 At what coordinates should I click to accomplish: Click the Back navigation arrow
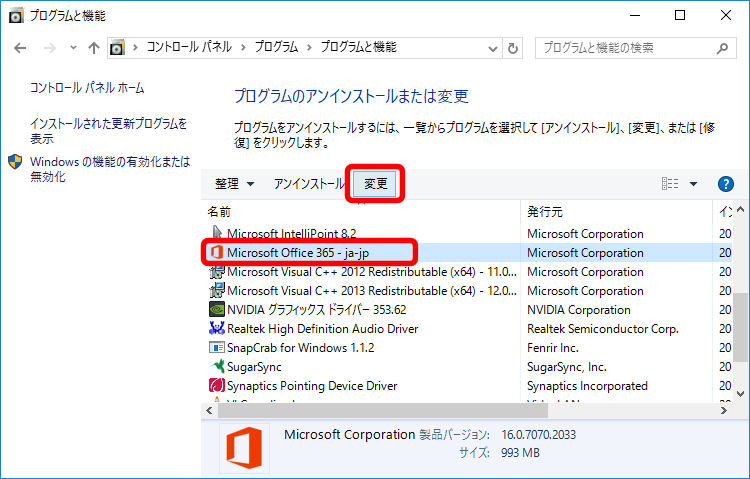pyautogui.click(x=20, y=48)
